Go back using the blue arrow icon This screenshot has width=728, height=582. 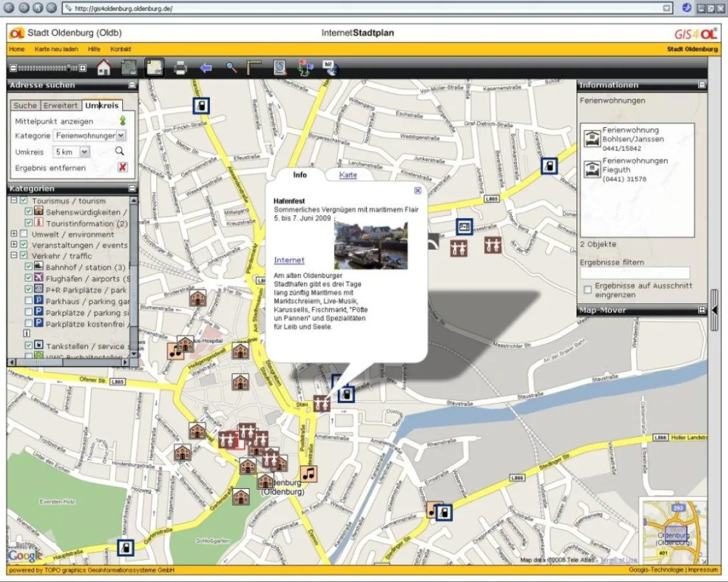206,68
